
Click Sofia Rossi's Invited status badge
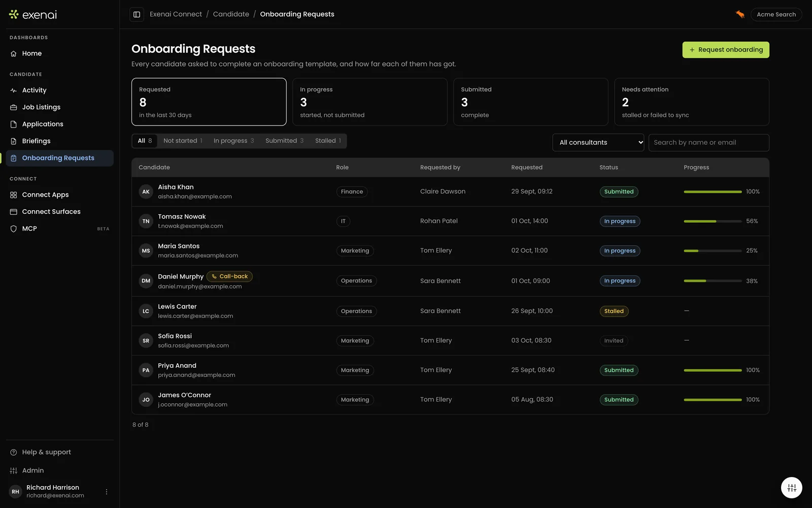click(614, 341)
